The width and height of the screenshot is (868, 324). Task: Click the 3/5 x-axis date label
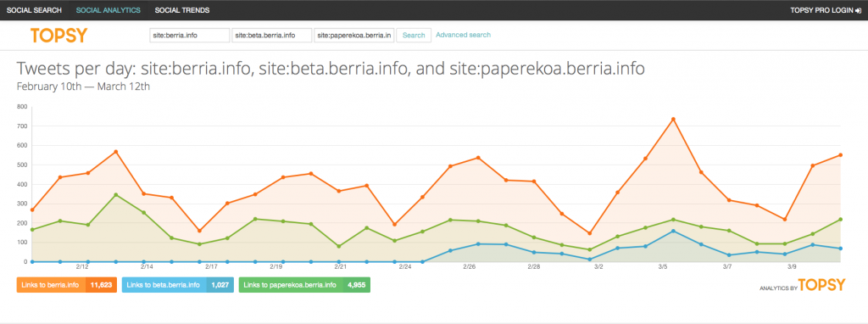point(663,267)
